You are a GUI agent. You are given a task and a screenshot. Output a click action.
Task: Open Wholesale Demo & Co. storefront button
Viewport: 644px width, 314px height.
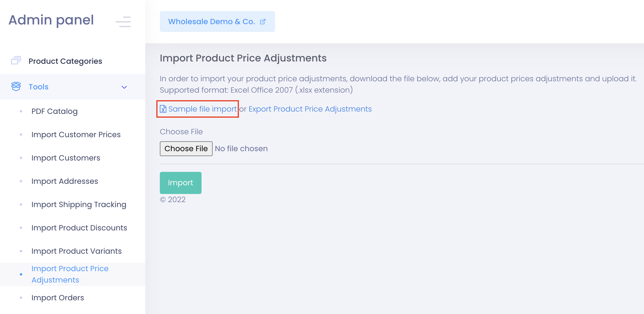211,22
